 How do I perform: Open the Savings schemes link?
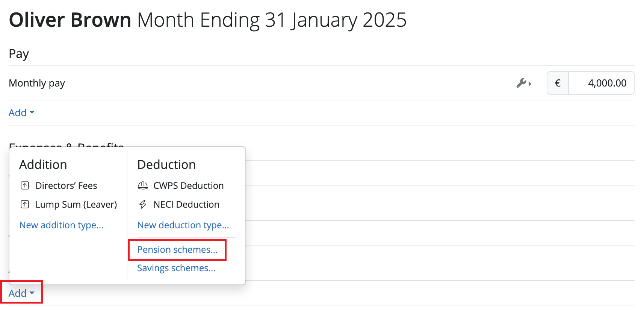(x=177, y=268)
